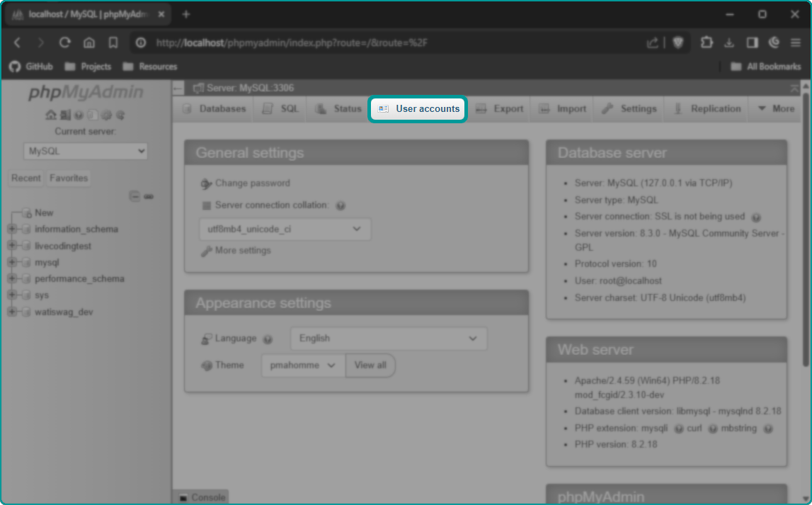Expand the information_schema database node
This screenshot has height=505, width=812.
click(12, 228)
